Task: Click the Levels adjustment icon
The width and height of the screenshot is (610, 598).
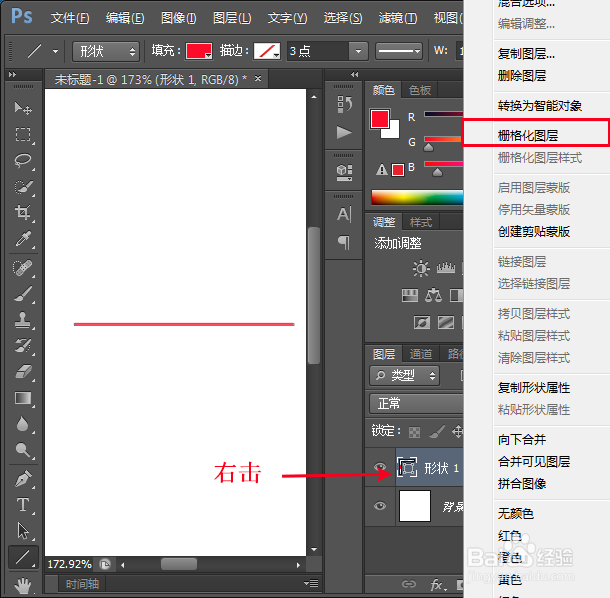Action: pos(446,268)
